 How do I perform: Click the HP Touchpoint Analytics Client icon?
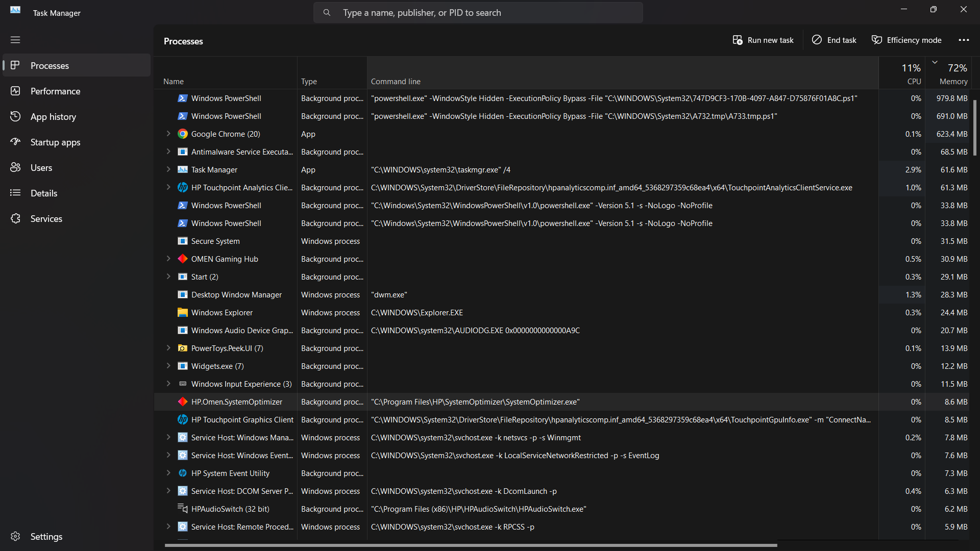click(183, 187)
